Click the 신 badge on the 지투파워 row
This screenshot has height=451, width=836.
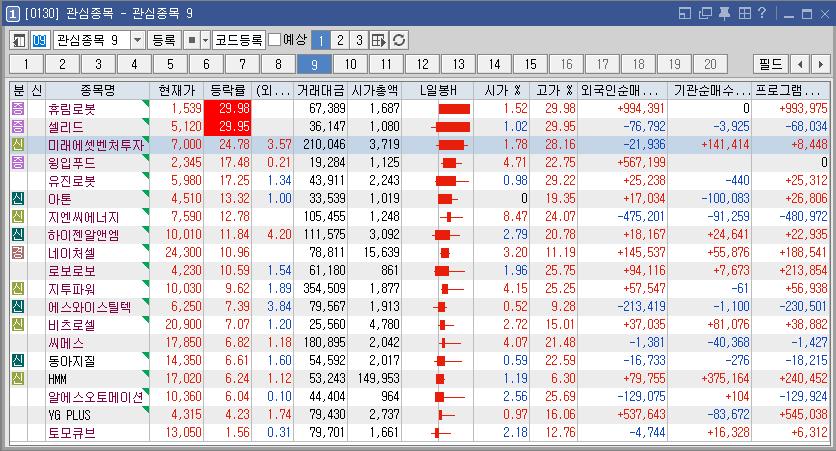click(x=18, y=289)
